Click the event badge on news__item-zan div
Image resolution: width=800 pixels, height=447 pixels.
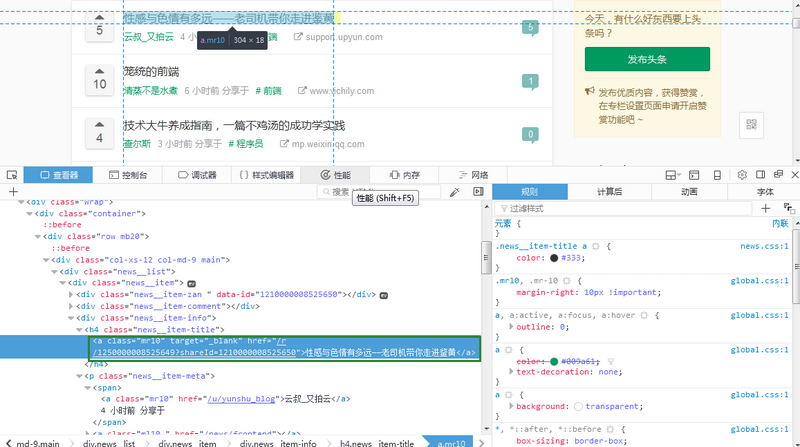coord(384,295)
